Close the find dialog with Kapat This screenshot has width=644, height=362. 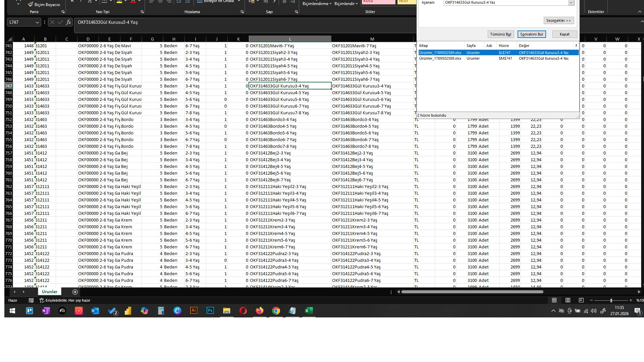(565, 34)
